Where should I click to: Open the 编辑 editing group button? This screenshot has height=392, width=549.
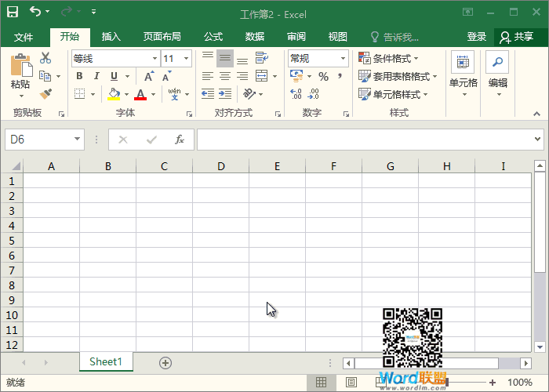coord(497,74)
